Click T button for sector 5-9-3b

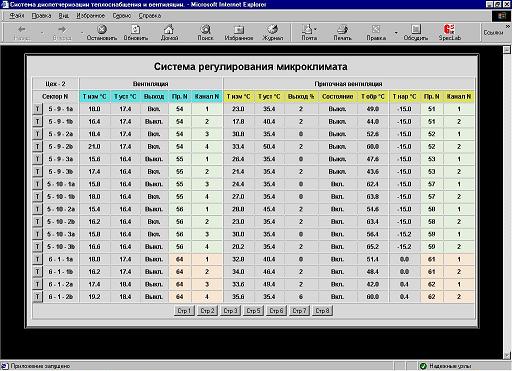(x=38, y=172)
